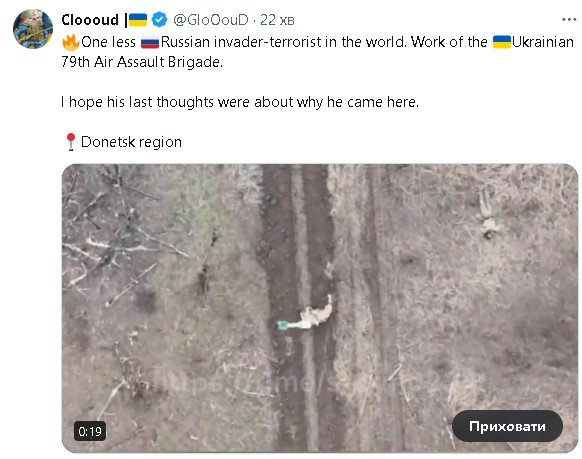The height and width of the screenshot is (459, 582).
Task: Play the drone video thumbnail
Action: 320,308
